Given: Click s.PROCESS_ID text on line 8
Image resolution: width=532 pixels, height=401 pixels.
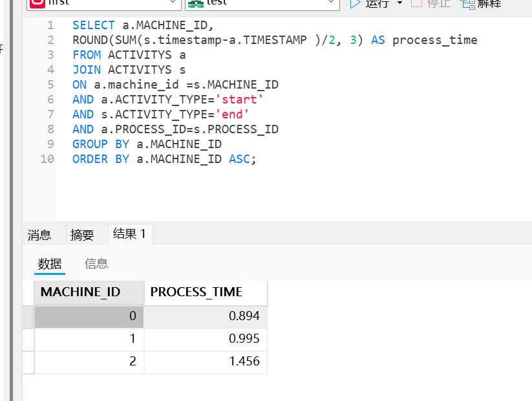Looking at the screenshot, I should (236, 129).
